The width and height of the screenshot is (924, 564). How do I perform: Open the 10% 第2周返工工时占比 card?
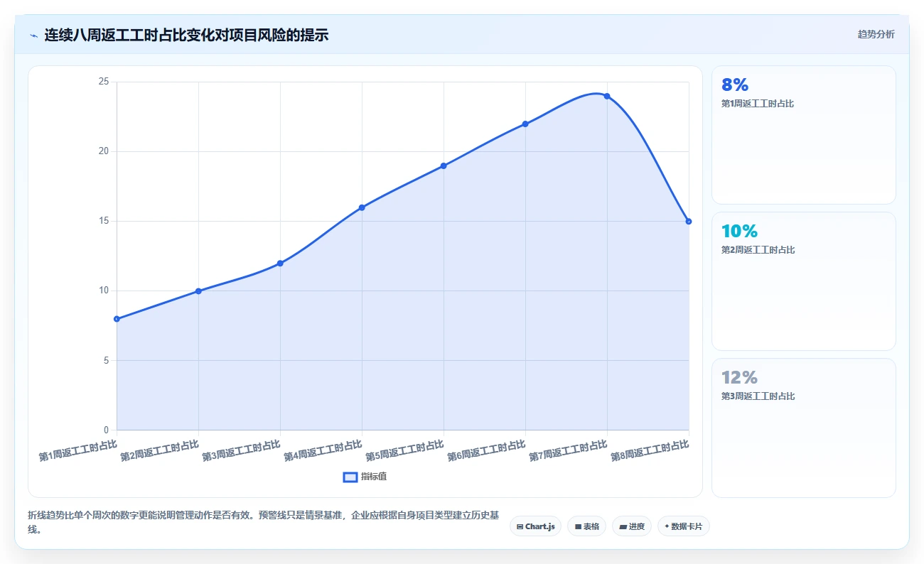point(803,281)
